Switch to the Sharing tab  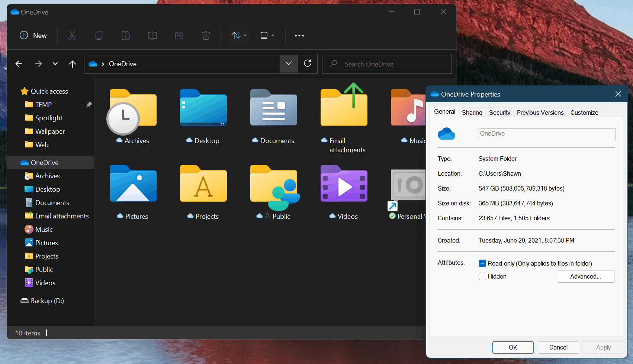coord(472,113)
